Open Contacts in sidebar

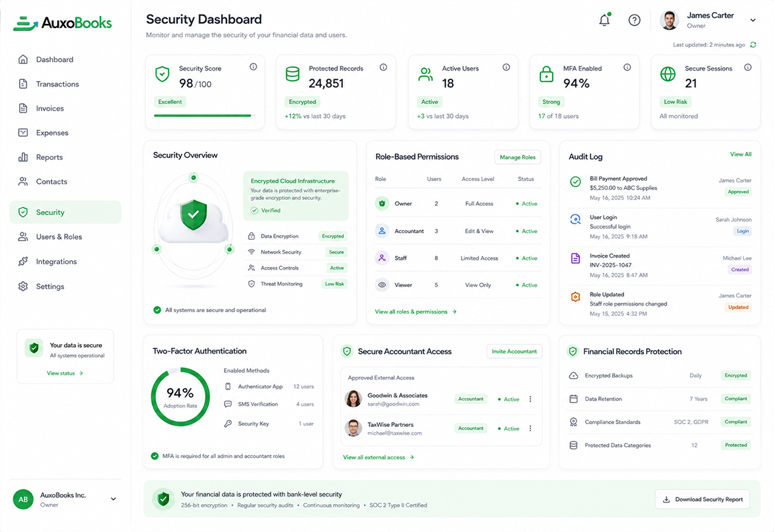[x=65, y=182]
